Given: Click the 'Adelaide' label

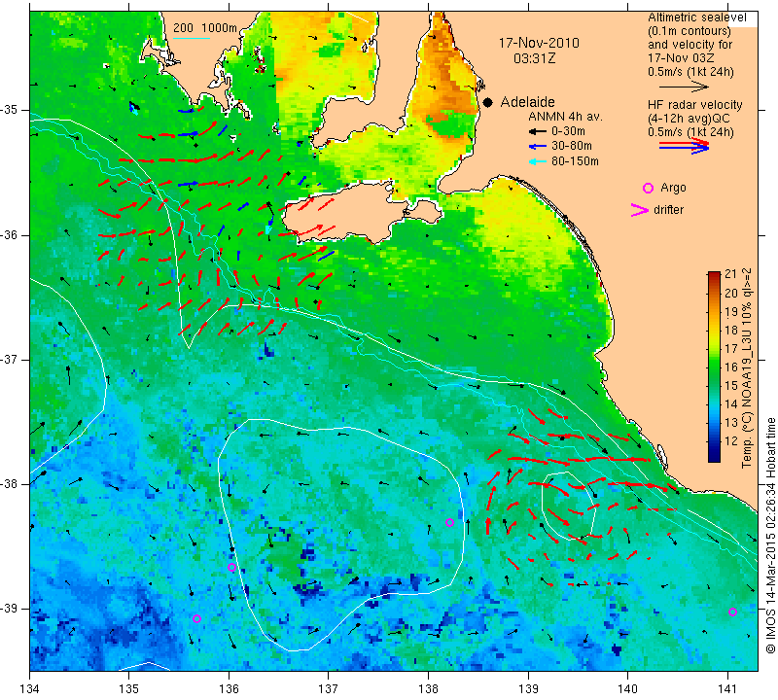Looking at the screenshot, I should click(527, 102).
